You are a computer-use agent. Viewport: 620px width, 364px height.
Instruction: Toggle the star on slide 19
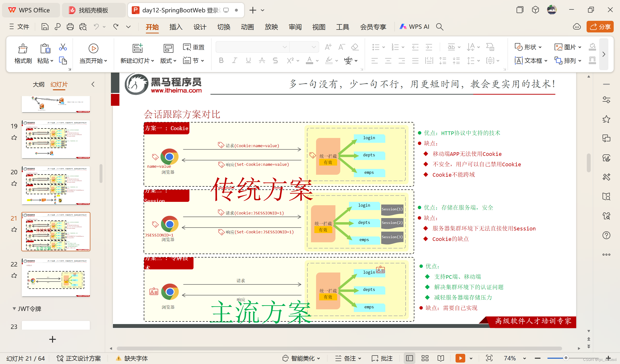pos(14,138)
